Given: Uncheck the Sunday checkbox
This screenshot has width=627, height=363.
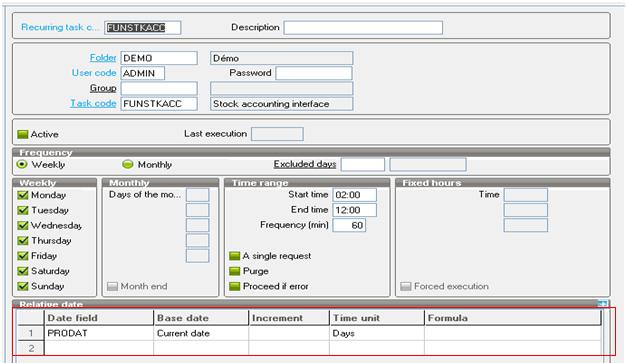Looking at the screenshot, I should [23, 286].
